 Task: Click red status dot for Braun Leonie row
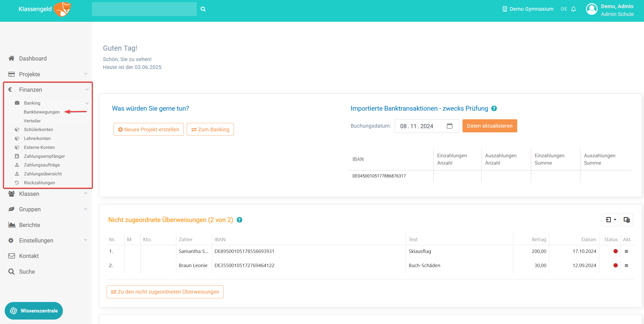coord(615,266)
